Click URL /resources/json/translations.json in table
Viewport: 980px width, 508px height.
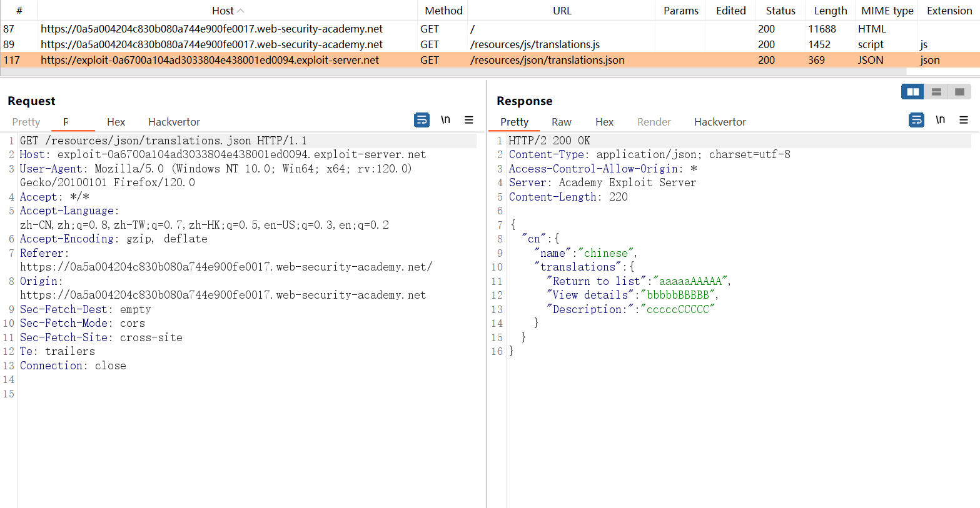coord(547,60)
